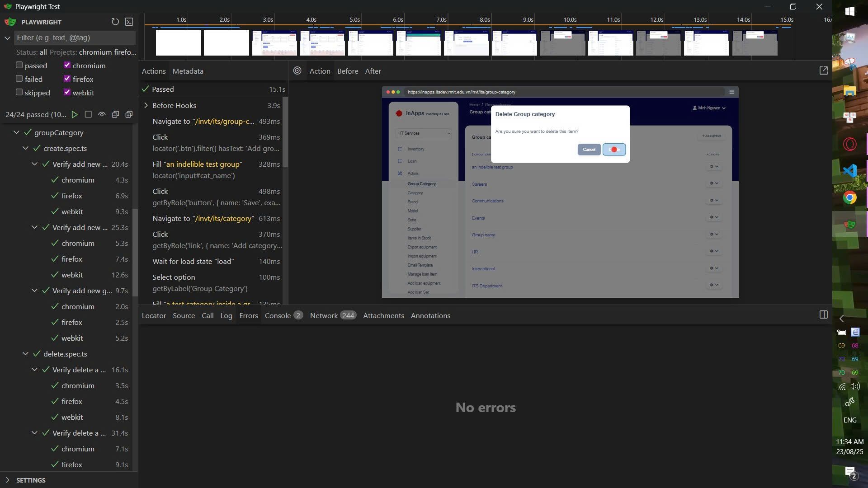Uncheck the firefox project checkbox

pyautogui.click(x=67, y=79)
